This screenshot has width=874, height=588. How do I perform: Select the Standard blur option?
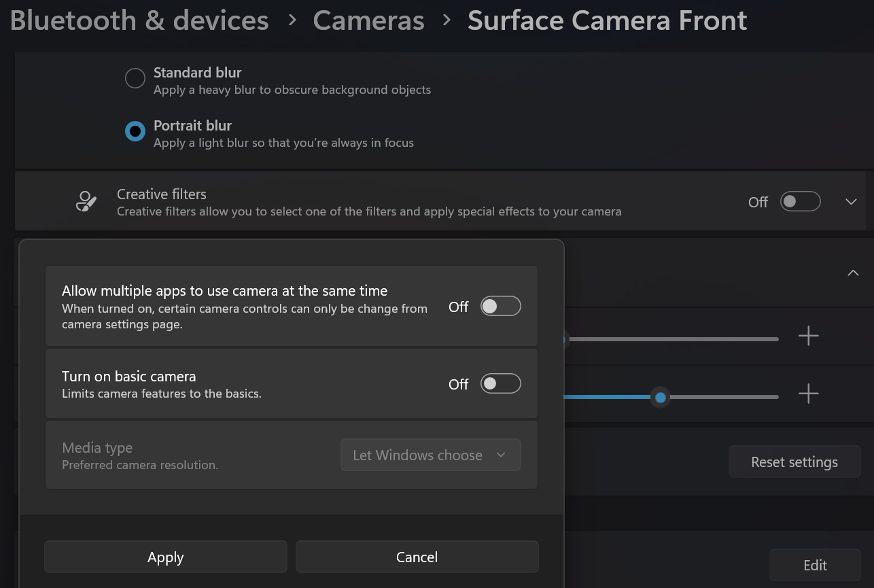coord(135,78)
